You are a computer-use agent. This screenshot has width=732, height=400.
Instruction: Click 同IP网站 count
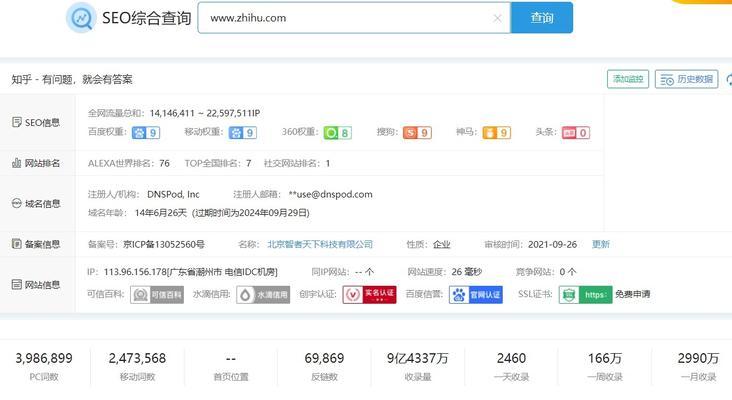[365, 272]
